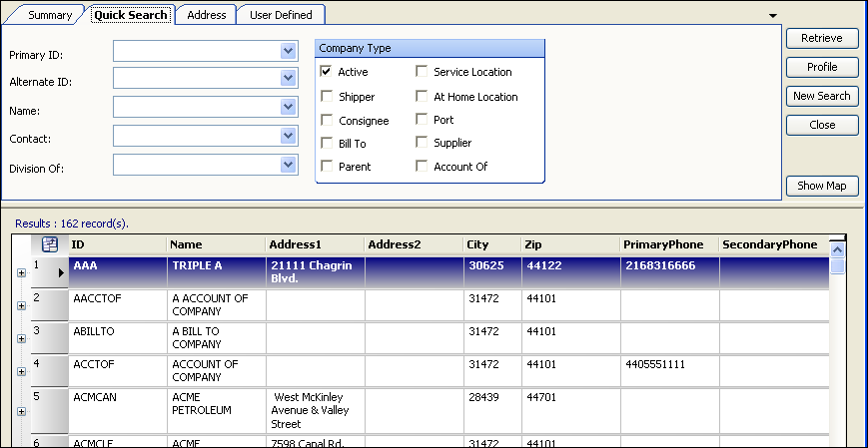Click the scroll up arrow in results grid
The image size is (868, 448).
tap(837, 249)
